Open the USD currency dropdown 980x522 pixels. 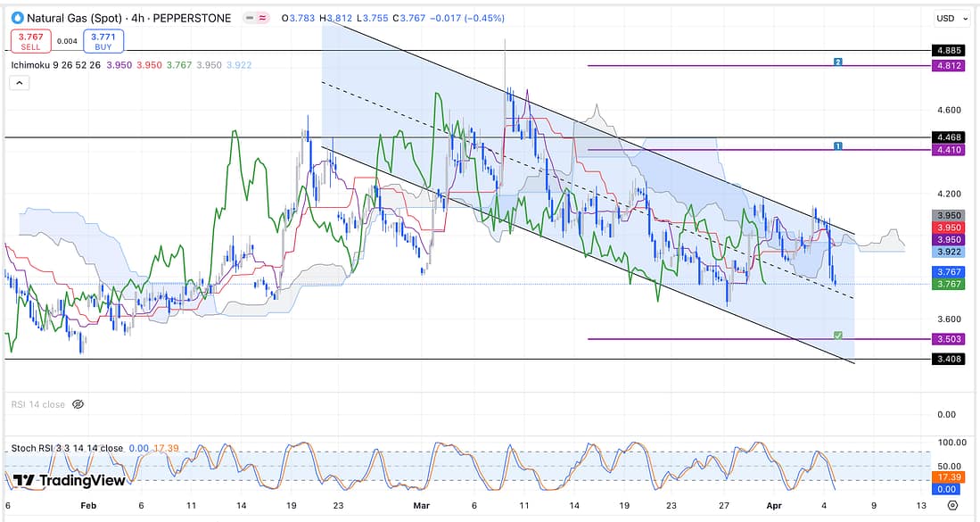[945, 18]
